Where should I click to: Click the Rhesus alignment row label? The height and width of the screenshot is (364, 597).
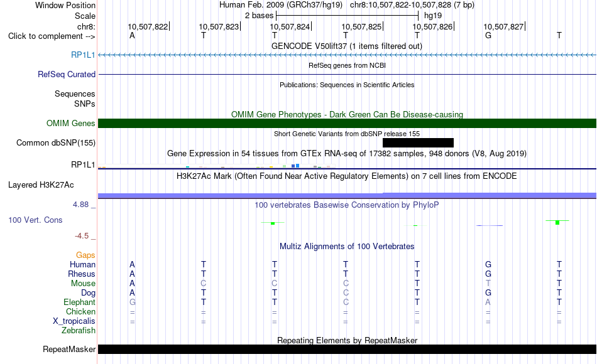(82, 274)
